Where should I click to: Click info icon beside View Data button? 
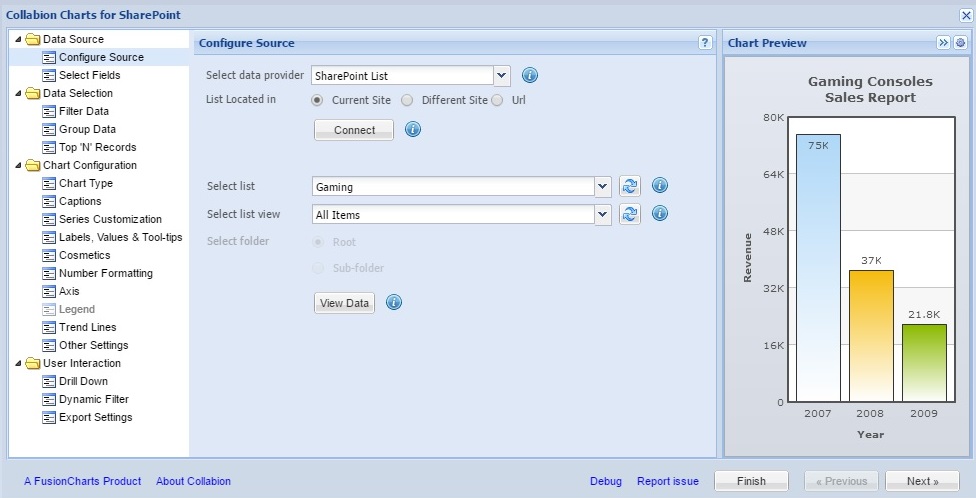click(x=394, y=303)
